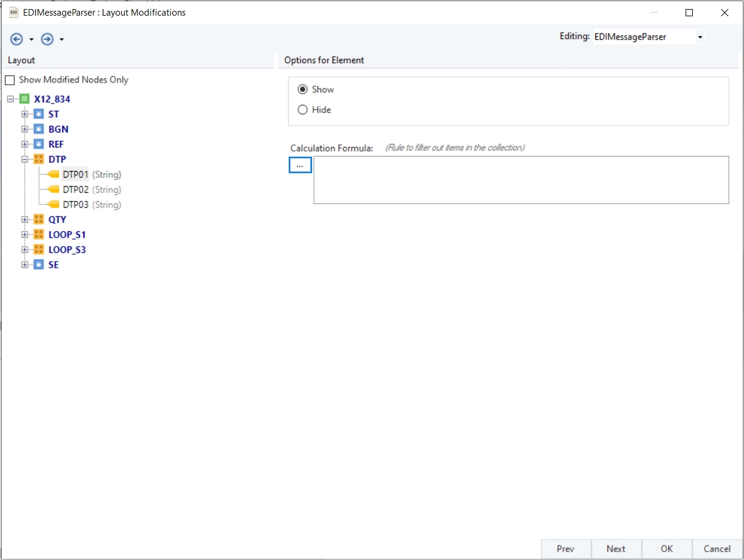
Task: Enable Show Modified Nodes Only checkbox
Action: coord(10,80)
